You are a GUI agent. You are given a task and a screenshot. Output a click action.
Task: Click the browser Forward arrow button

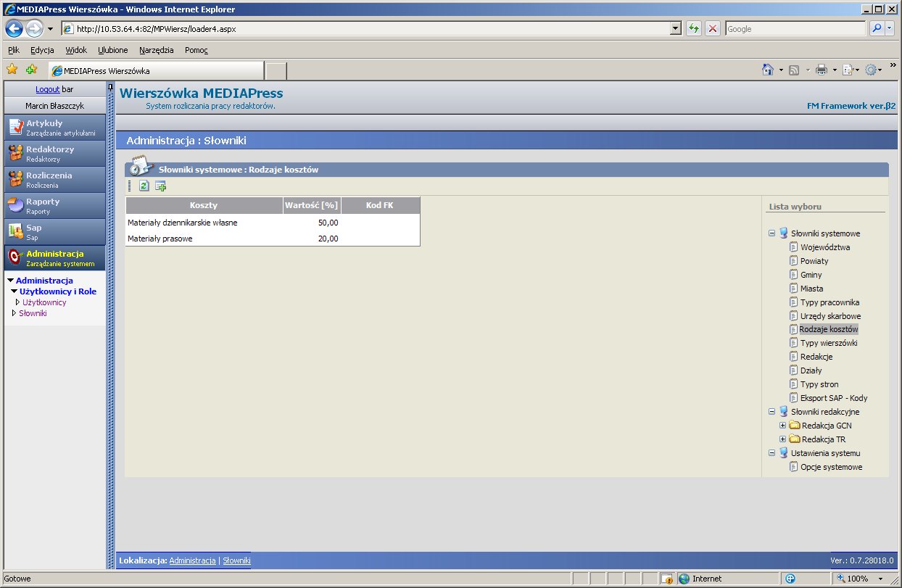pos(34,29)
